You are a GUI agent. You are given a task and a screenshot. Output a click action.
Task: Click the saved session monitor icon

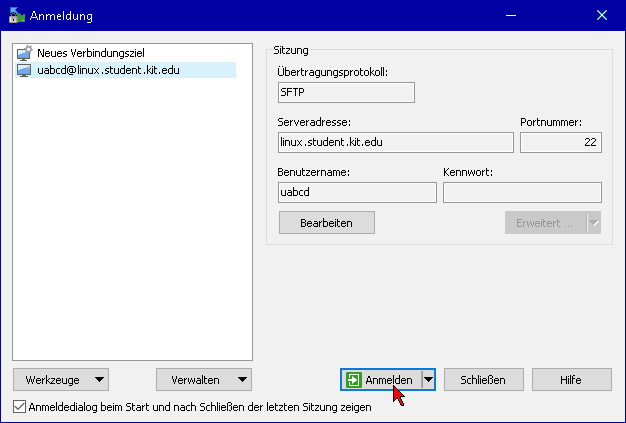coord(24,70)
